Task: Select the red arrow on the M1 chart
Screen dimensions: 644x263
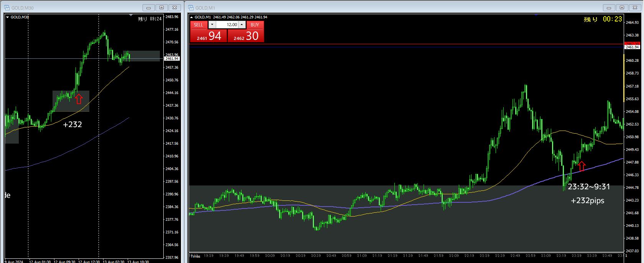Action: tap(582, 166)
